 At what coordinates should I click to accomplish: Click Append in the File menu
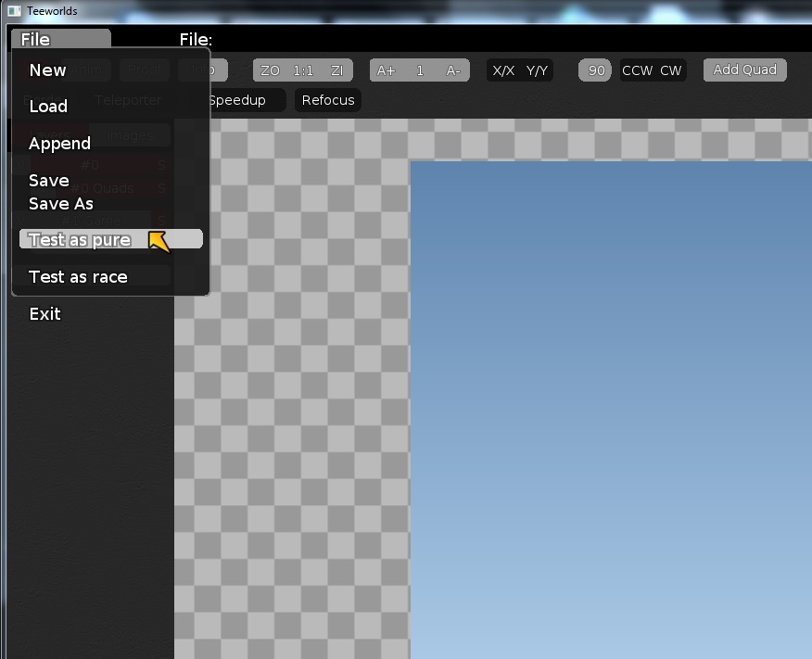(59, 144)
